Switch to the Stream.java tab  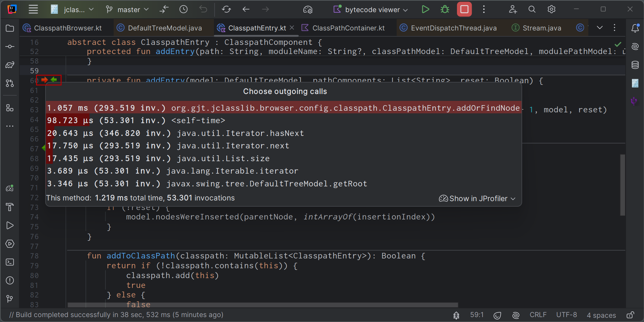click(x=537, y=28)
